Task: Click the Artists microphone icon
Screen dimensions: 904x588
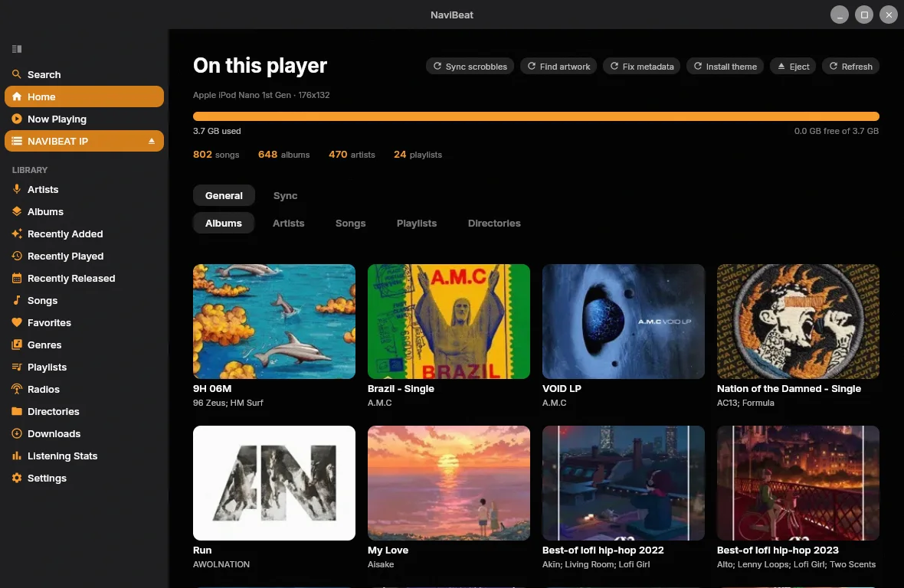Action: coord(17,189)
